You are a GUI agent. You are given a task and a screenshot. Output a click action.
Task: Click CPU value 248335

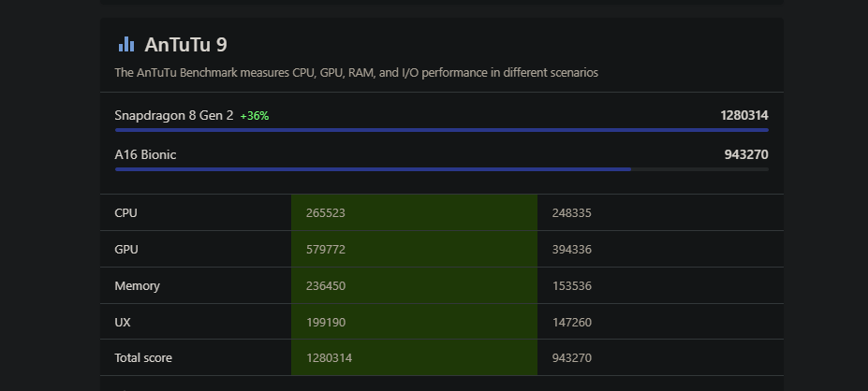(x=572, y=213)
